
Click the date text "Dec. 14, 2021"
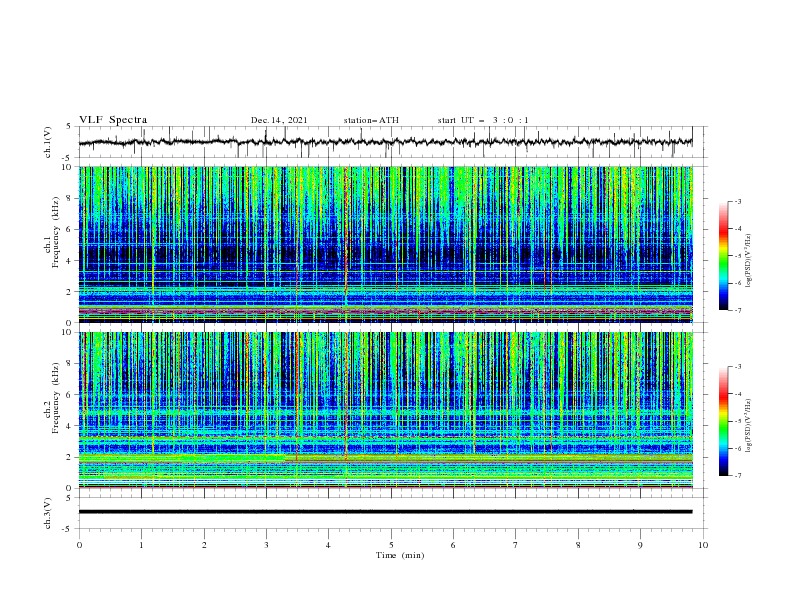[x=279, y=120]
